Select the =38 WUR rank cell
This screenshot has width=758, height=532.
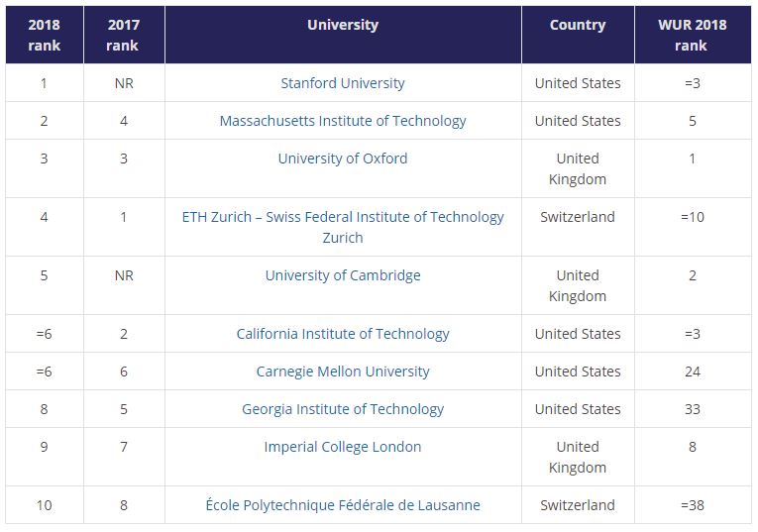(693, 505)
